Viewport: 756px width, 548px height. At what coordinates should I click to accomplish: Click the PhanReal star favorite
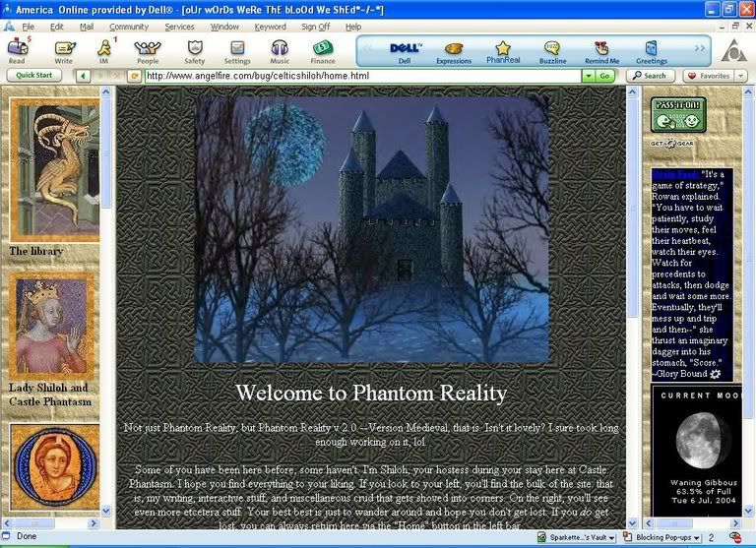click(x=503, y=52)
